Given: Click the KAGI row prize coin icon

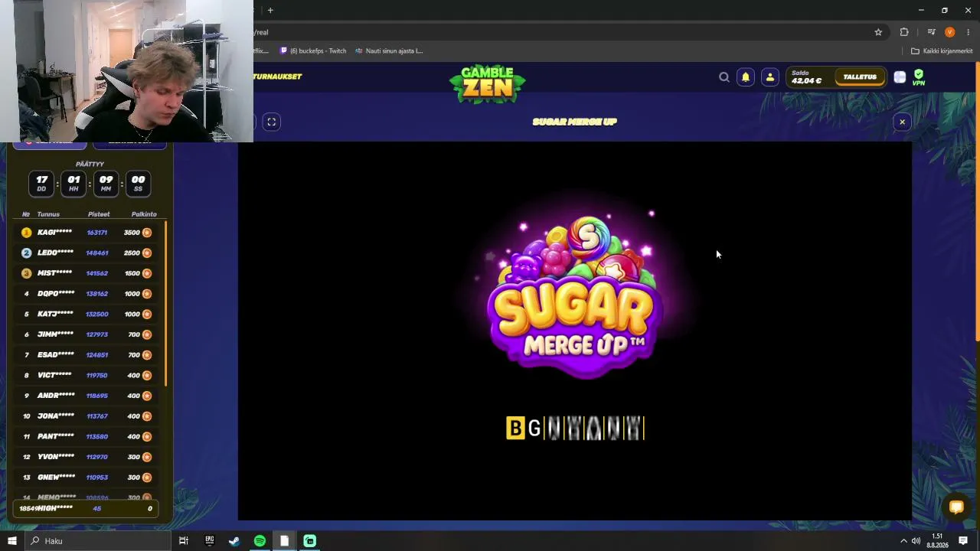Looking at the screenshot, I should pos(147,233).
